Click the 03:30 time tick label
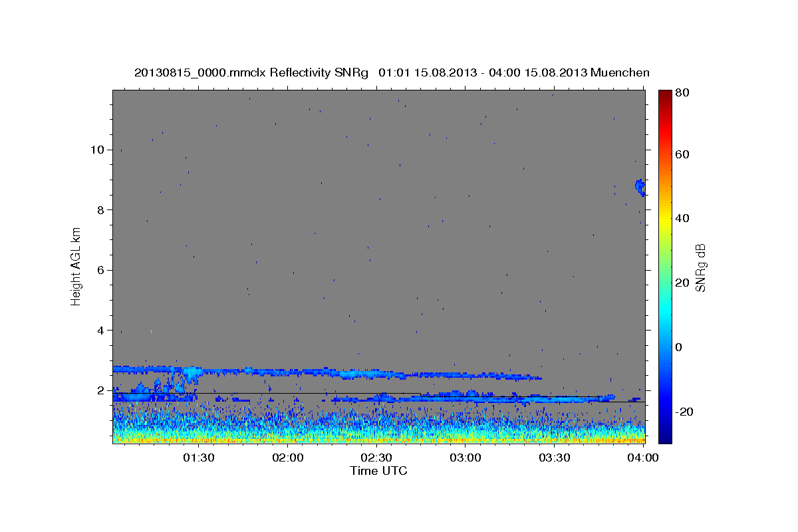This screenshot has height=532, width=798. [554, 458]
